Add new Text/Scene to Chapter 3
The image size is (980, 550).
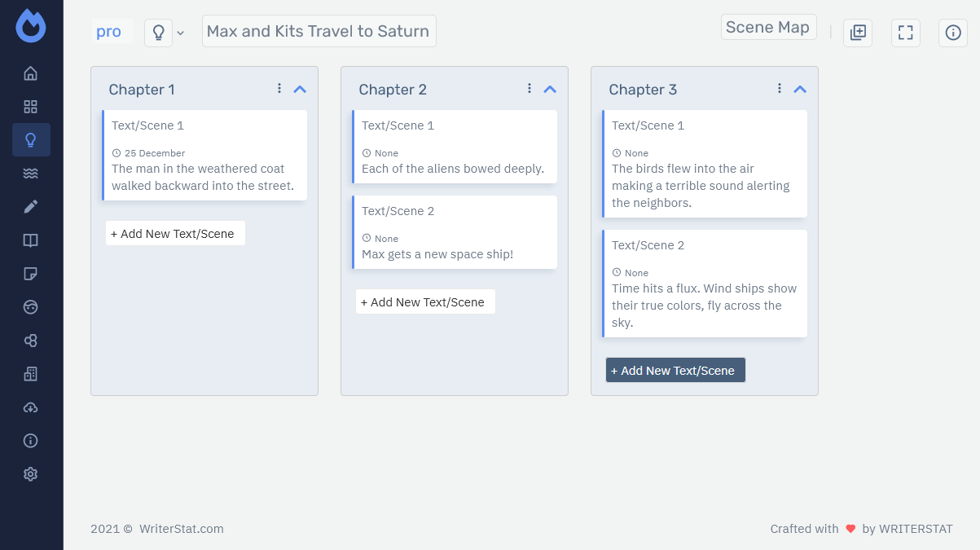tap(675, 370)
